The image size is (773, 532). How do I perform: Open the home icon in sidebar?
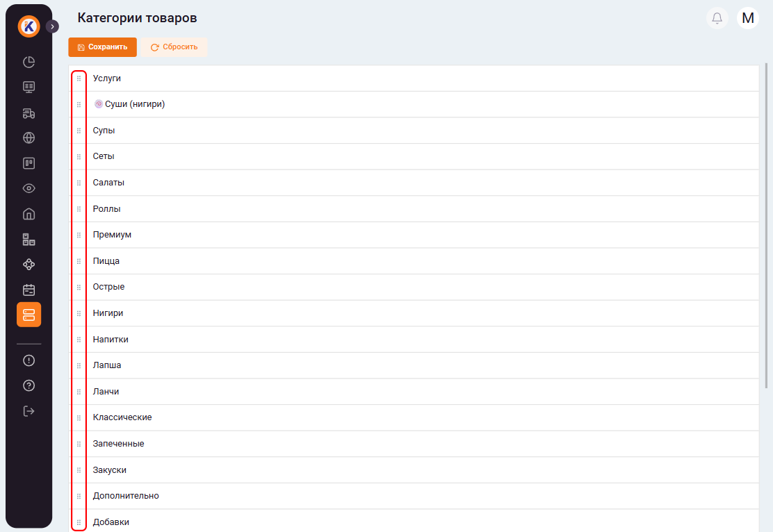pos(29,214)
